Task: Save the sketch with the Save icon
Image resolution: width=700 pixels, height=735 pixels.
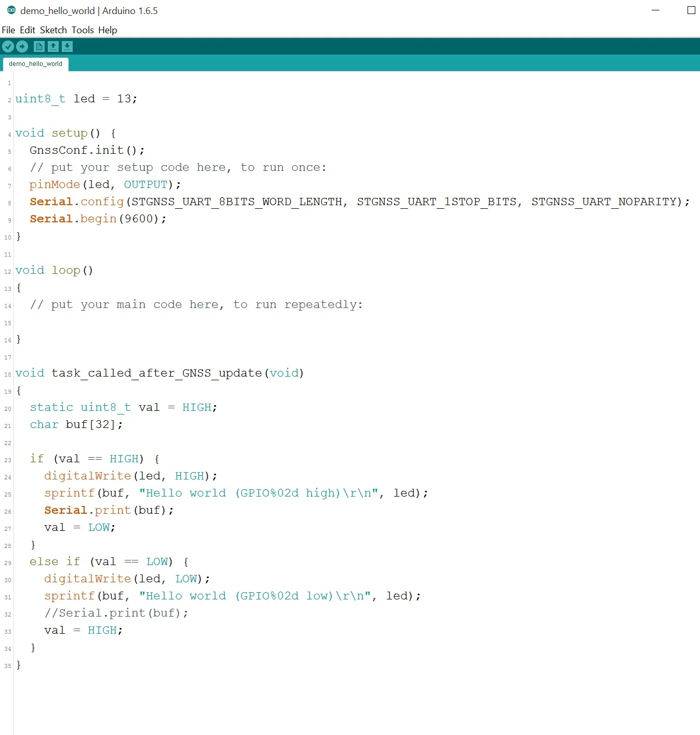Action: [67, 47]
